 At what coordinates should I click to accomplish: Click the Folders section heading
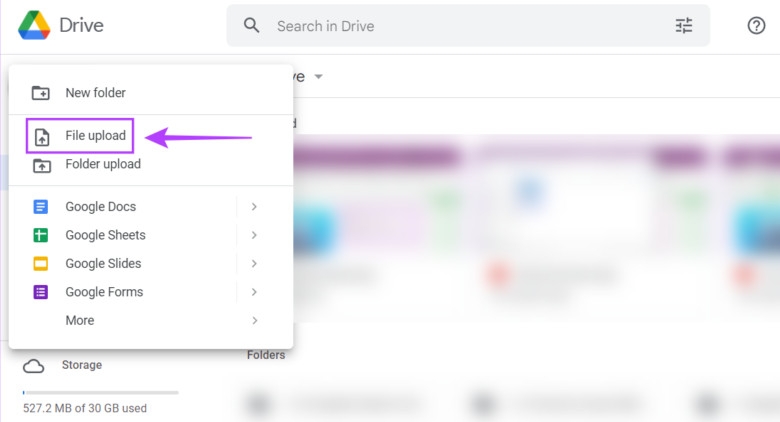point(266,355)
